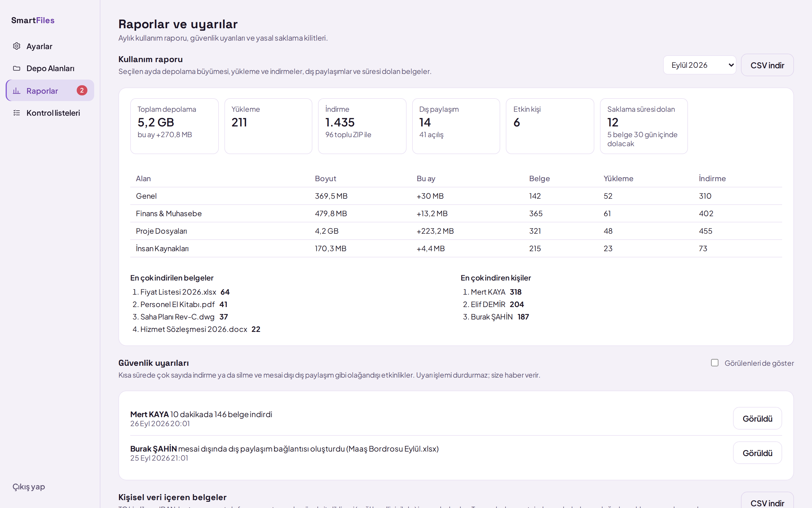Mark Mert KAYA alert as Görüldü
Viewport: 812px width, 508px height.
(x=757, y=419)
